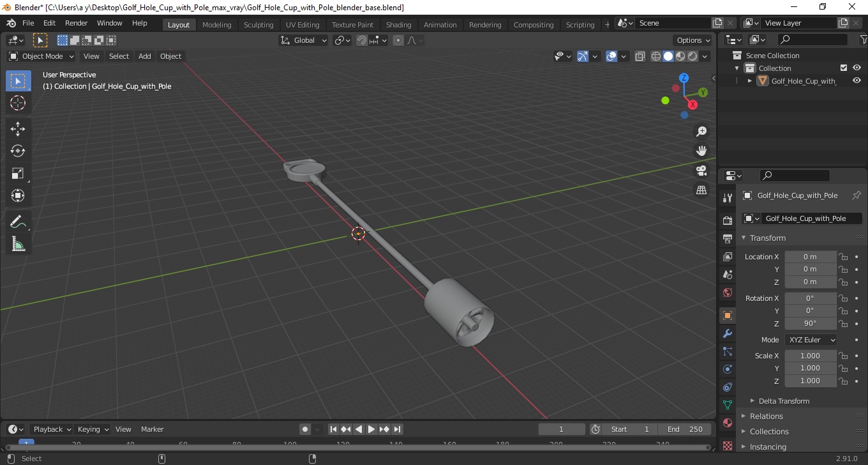Viewport: 868px width, 465px height.
Task: Open the Options dropdown
Action: point(694,40)
